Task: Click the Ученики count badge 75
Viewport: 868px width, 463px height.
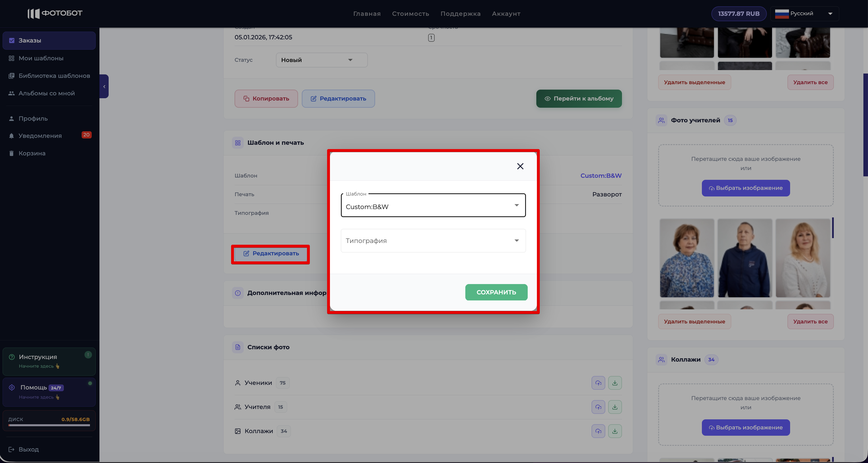Action: pyautogui.click(x=282, y=383)
